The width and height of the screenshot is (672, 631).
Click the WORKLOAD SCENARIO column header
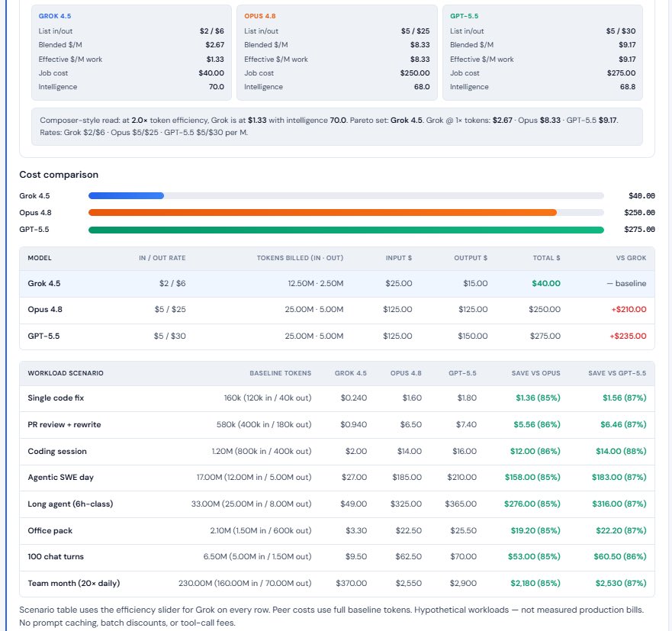(x=66, y=373)
